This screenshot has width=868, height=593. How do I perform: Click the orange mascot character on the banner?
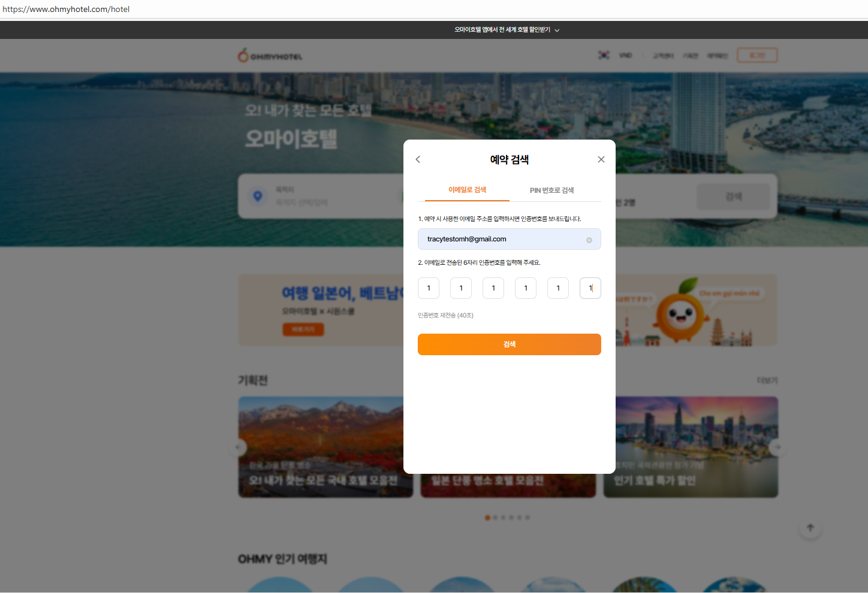pyautogui.click(x=682, y=310)
